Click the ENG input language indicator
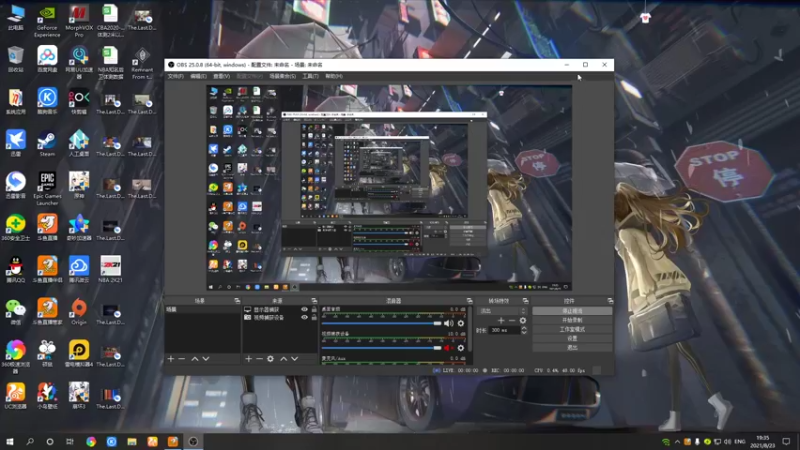This screenshot has height=450, width=800. 740,442
